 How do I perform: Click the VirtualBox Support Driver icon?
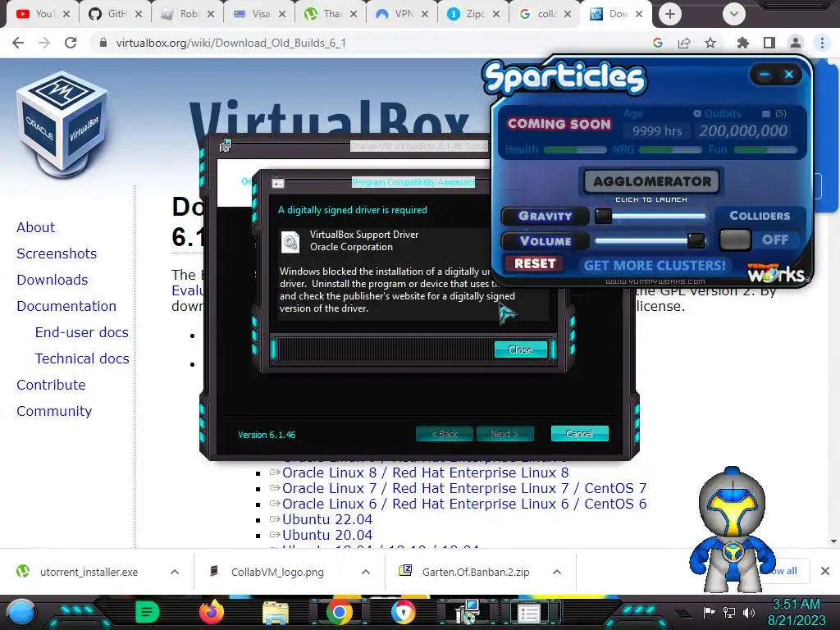(x=291, y=242)
